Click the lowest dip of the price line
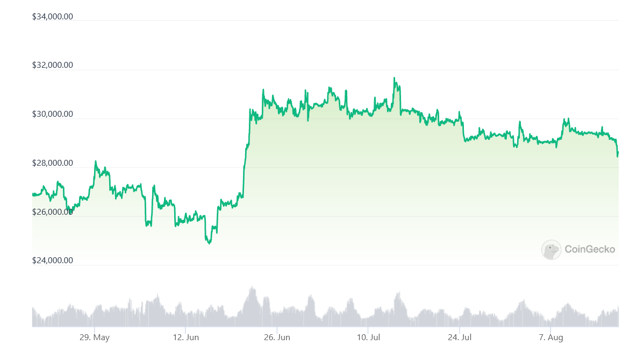The height and width of the screenshot is (352, 644). 209,243
